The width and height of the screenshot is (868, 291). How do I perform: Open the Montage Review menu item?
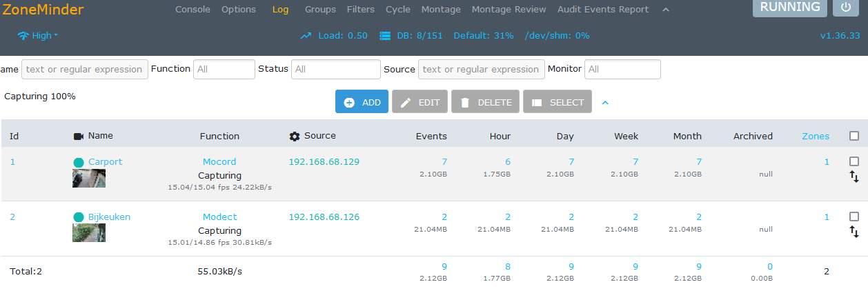(x=509, y=10)
